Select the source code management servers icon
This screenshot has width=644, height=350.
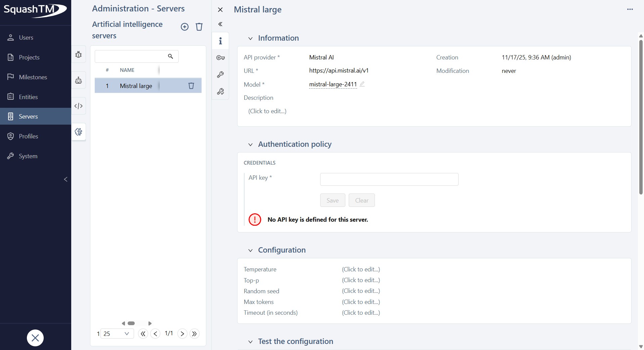(78, 106)
